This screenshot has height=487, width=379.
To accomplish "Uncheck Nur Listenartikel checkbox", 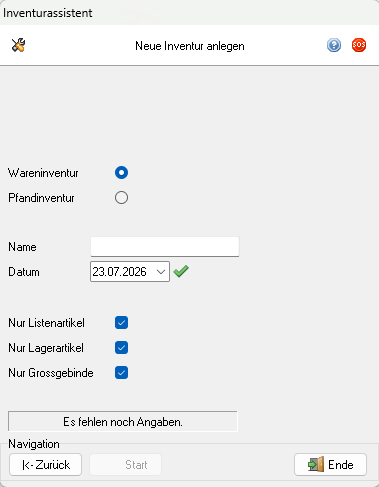I will (x=121, y=323).
